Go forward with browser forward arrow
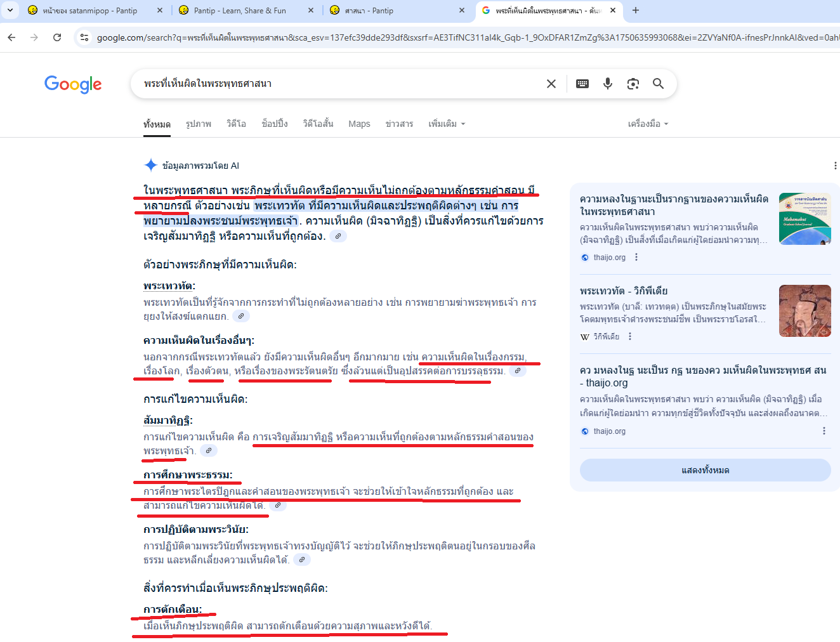The image size is (840, 642). pos(34,37)
